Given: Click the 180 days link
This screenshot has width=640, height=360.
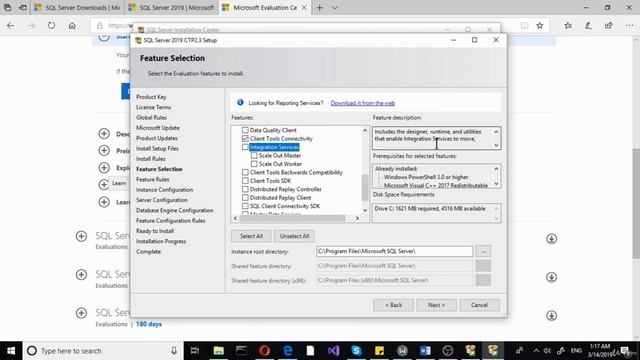Looking at the screenshot, I should 149,324.
